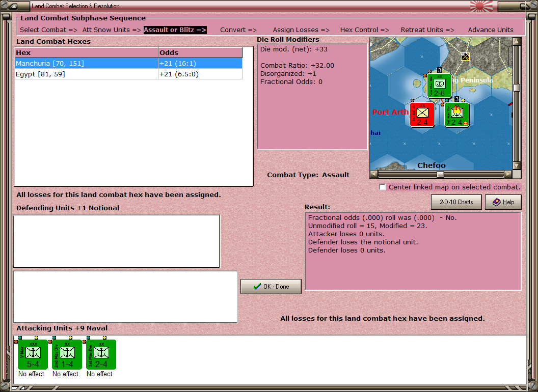Click the Die mod. (net): +33 line
Image resolution: width=538 pixels, height=392 pixels.
click(293, 49)
